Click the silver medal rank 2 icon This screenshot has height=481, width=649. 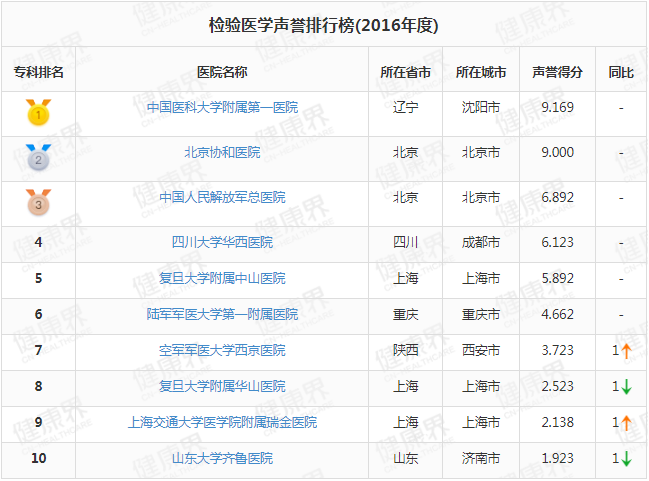38,157
